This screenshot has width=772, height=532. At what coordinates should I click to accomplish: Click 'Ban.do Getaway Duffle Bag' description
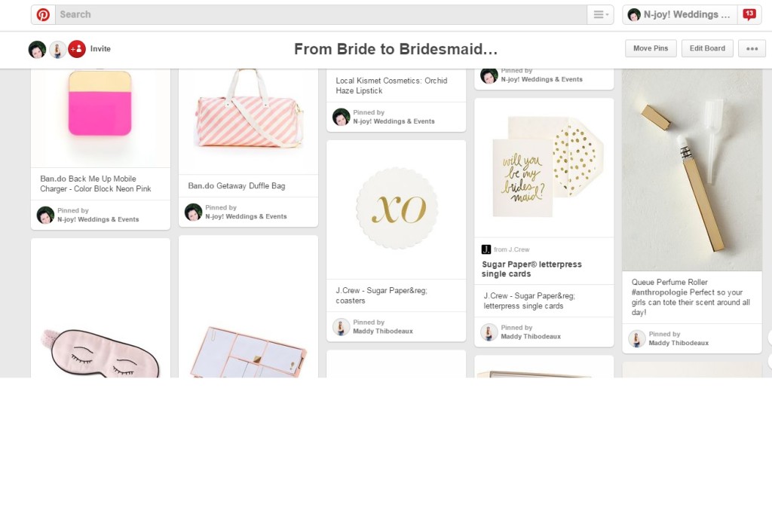point(236,185)
